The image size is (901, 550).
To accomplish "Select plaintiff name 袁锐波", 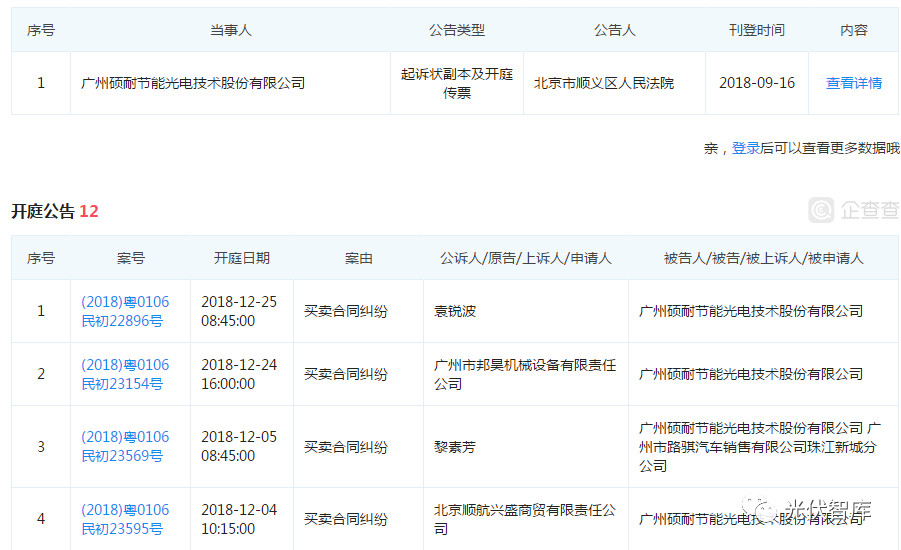I will pyautogui.click(x=455, y=311).
